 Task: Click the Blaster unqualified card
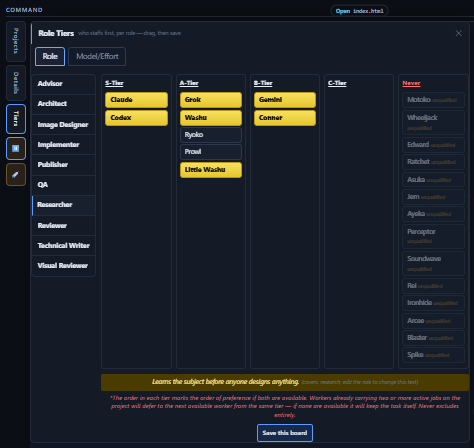coord(433,338)
